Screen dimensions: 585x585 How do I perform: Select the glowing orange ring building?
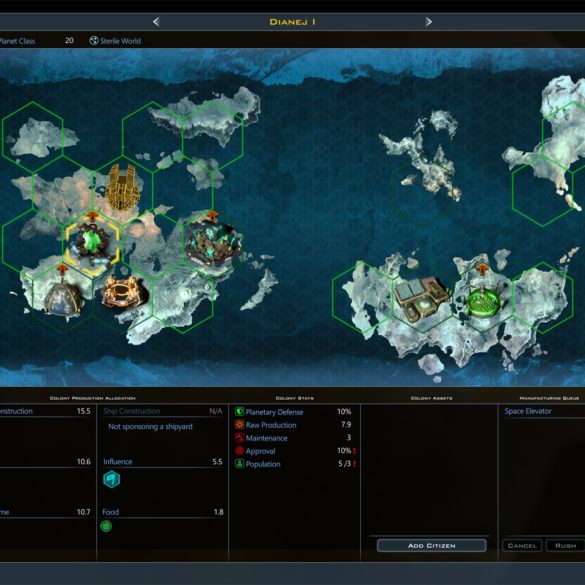pyautogui.click(x=122, y=292)
